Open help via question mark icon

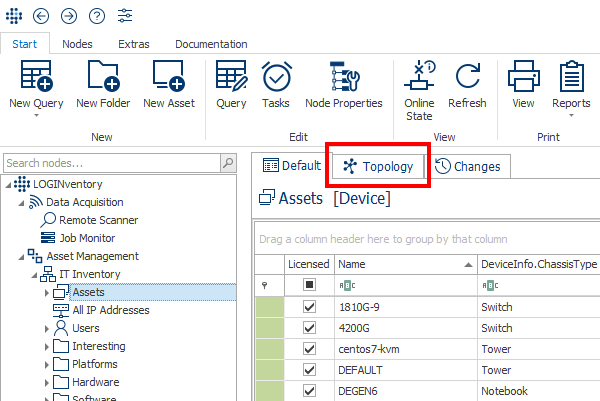pos(97,16)
